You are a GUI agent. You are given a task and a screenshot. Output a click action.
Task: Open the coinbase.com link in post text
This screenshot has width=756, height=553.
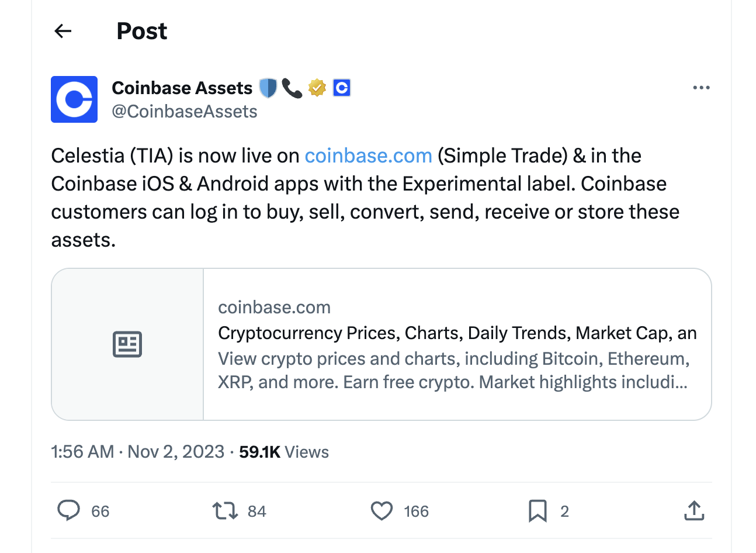[368, 156]
